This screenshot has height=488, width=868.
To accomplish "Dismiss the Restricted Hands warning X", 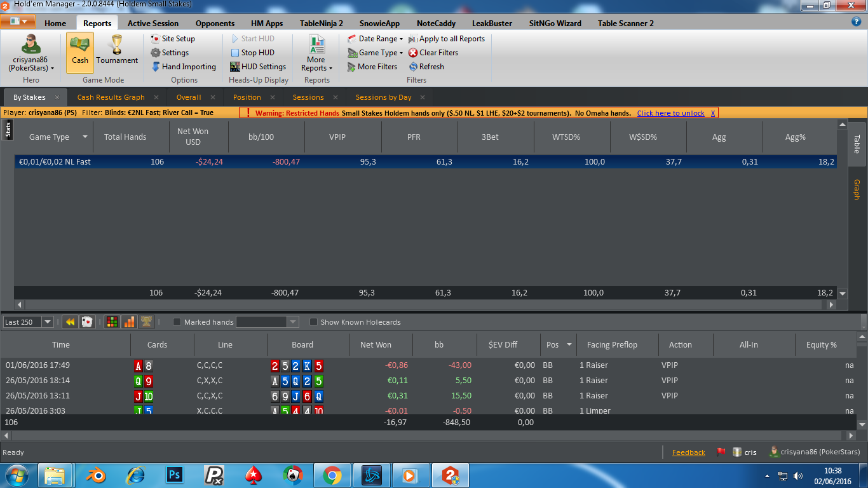I will 713,113.
